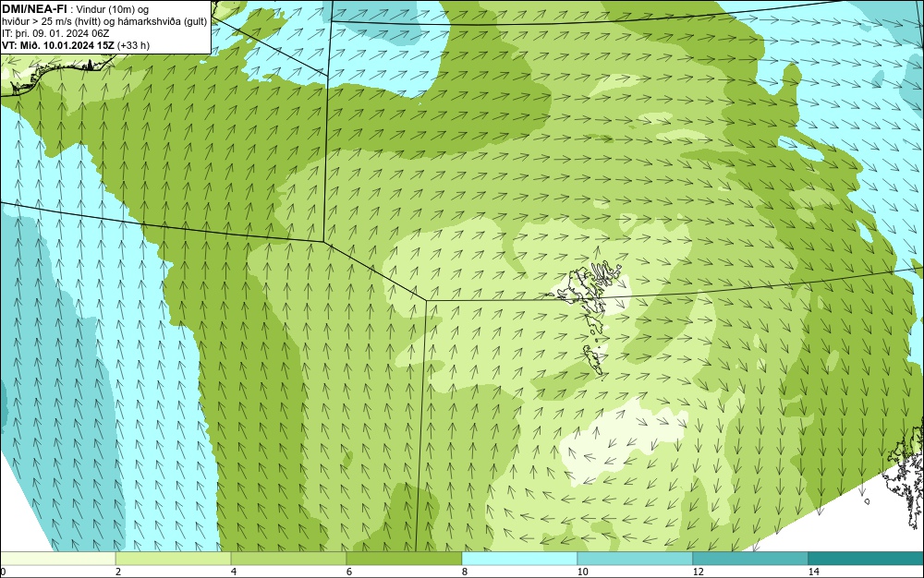924x578 pixels.
Task: Click the legend text 'hviður > 25 m/s (hvítt)'
Action: click(49, 22)
